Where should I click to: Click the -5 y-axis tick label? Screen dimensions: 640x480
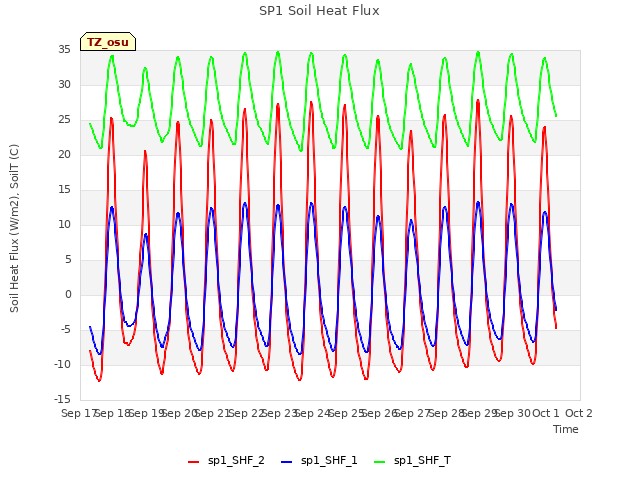click(x=65, y=329)
